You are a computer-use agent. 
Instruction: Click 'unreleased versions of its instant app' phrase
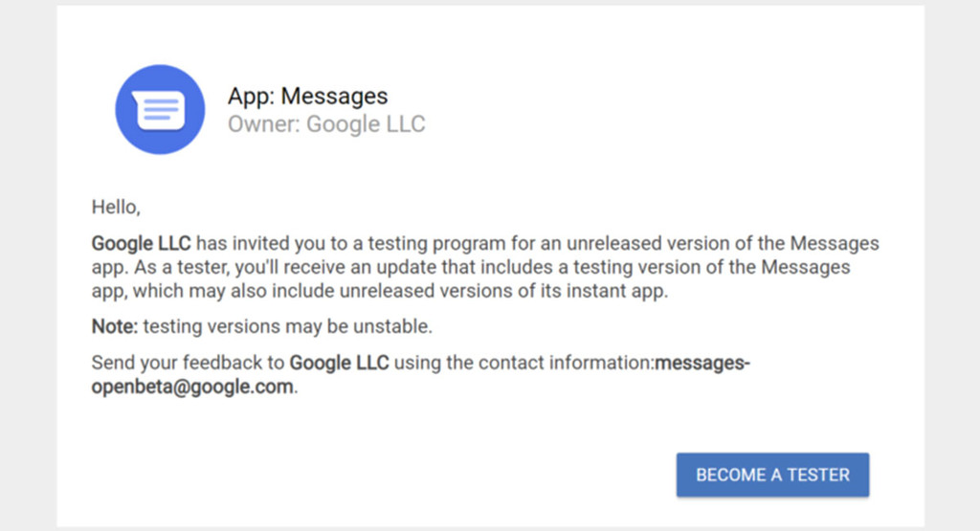point(502,291)
